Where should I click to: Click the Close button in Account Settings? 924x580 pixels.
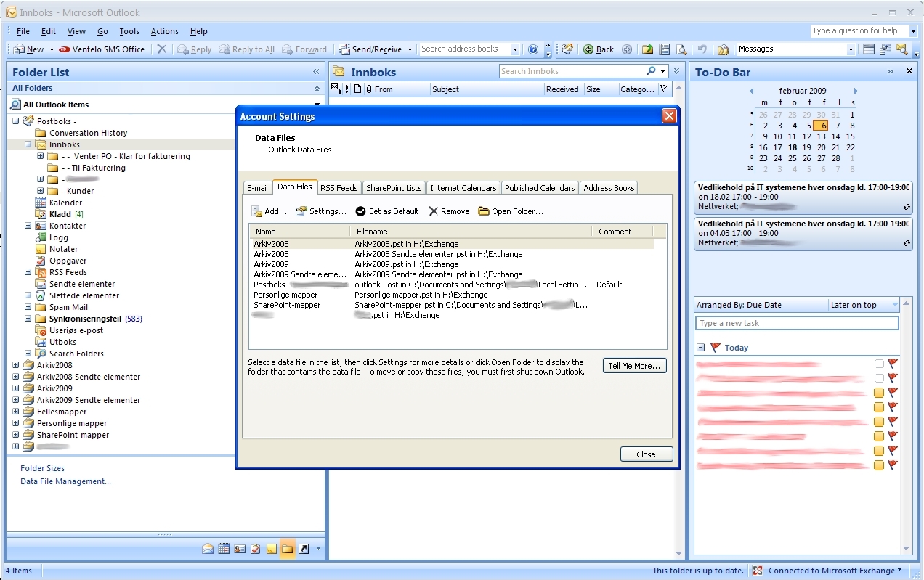tap(647, 454)
